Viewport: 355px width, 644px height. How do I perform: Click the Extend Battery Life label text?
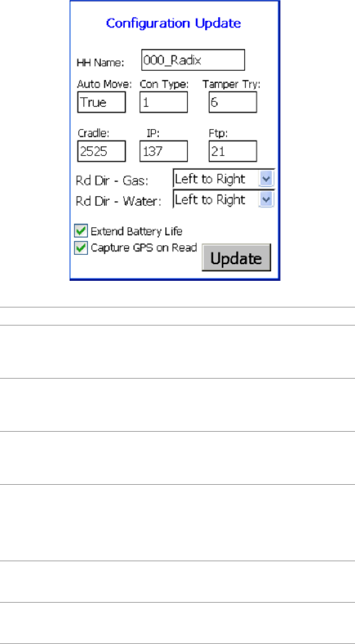click(137, 231)
